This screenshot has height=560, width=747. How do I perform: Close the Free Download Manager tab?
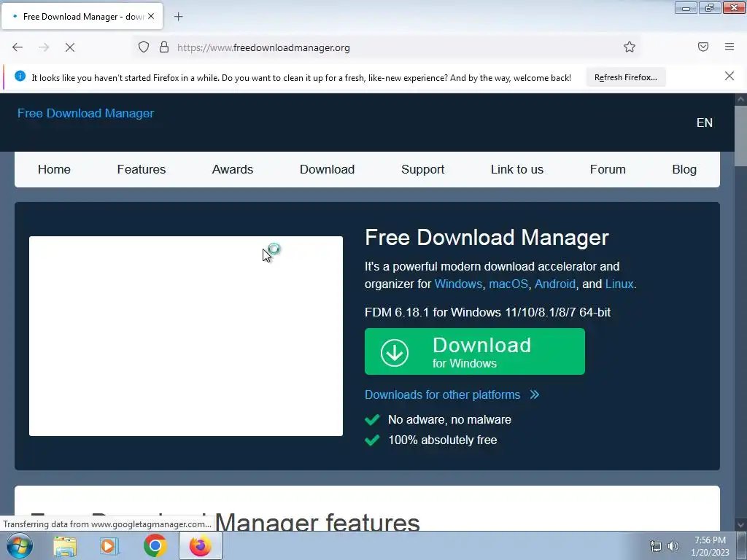point(151,16)
